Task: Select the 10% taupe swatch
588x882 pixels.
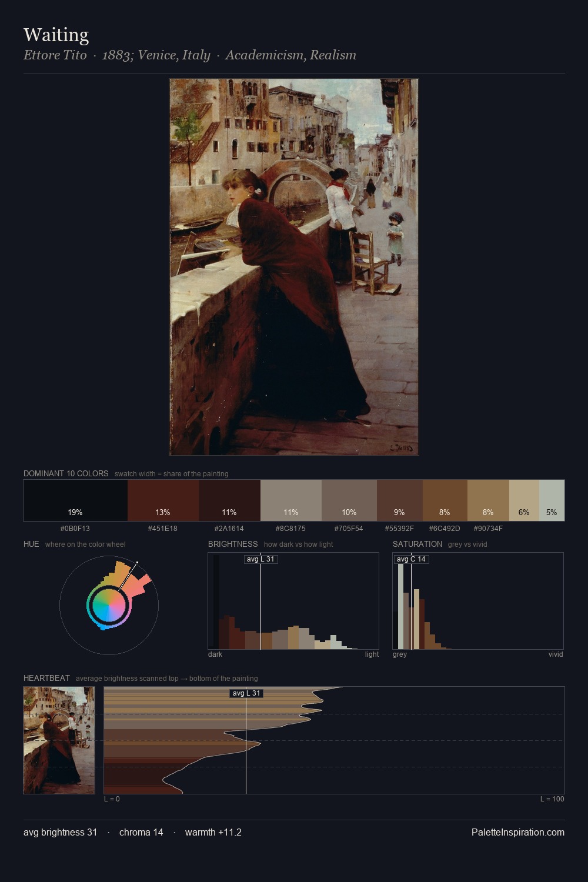Action: pyautogui.click(x=349, y=500)
